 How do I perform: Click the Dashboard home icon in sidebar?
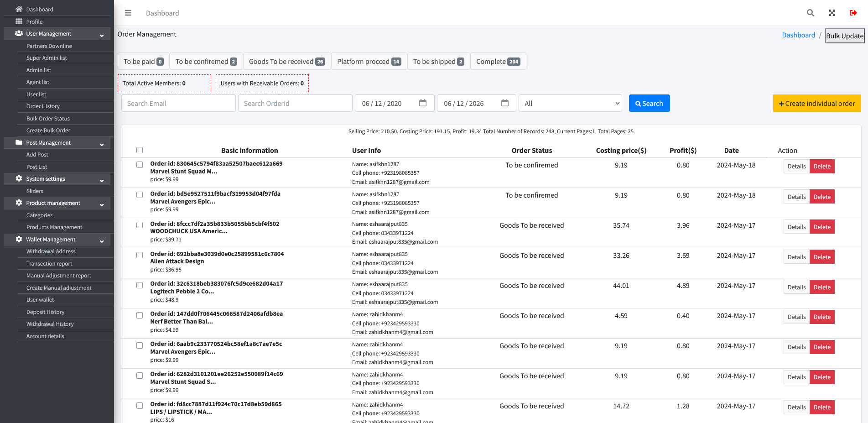pos(19,9)
